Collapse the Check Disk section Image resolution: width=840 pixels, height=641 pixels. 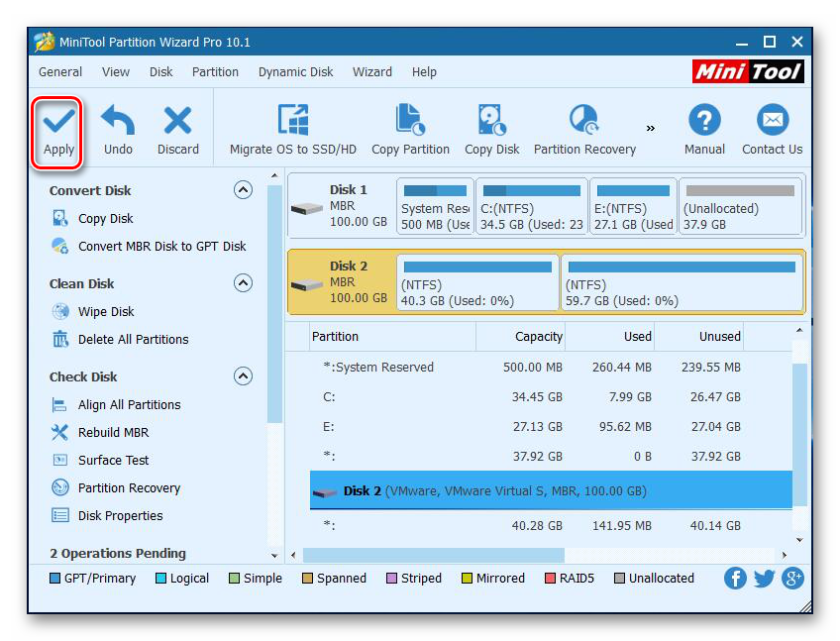[243, 376]
